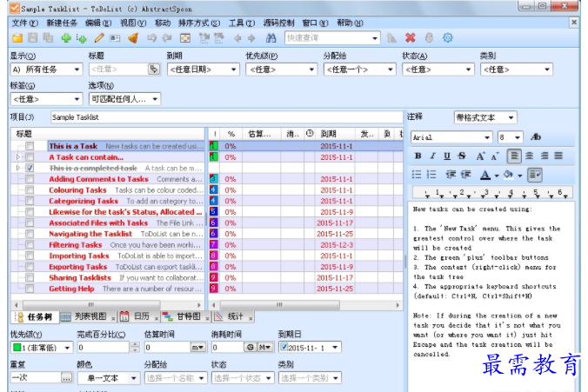The height and width of the screenshot is (392, 588).
Task: Check the 'Colouring Tasks' checkbox
Action: pos(30,190)
